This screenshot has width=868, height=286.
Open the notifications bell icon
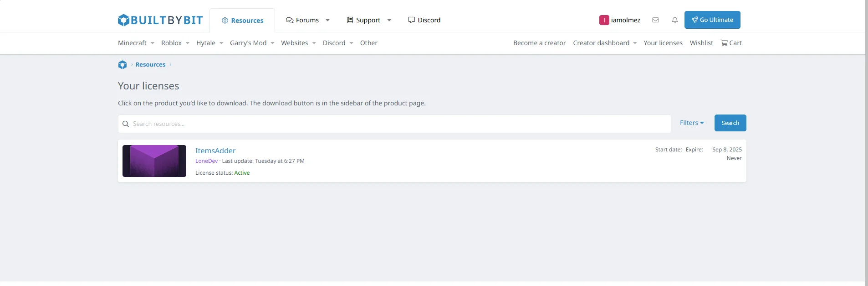(675, 20)
